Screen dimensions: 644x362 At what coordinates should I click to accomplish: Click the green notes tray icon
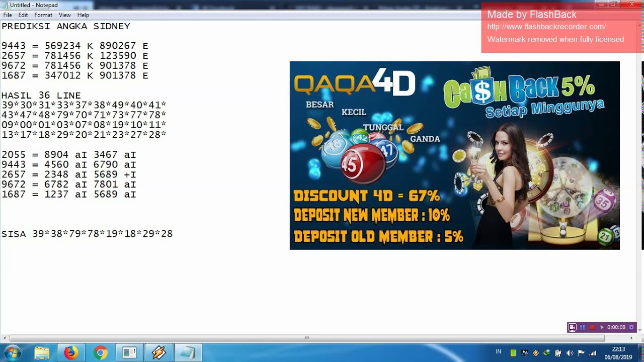point(513,353)
